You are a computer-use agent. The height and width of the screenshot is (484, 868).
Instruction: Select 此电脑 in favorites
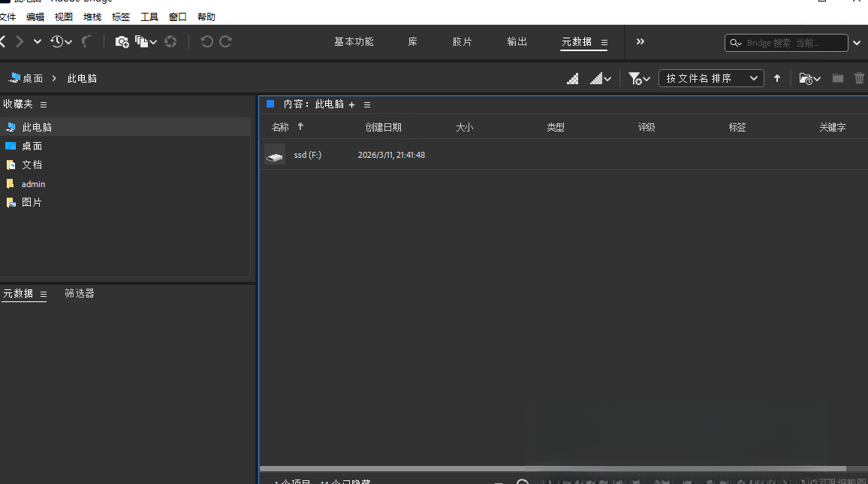tap(125, 127)
